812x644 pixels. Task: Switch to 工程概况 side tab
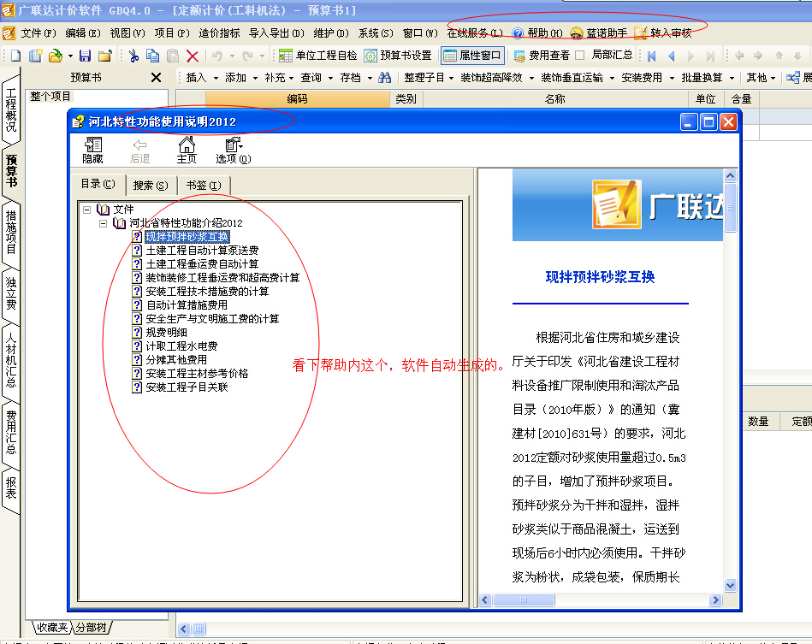[x=10, y=109]
